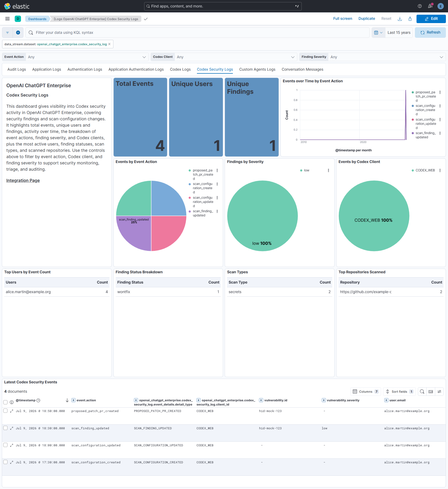Open keyboard shortcuts icon in events table

(x=431, y=392)
